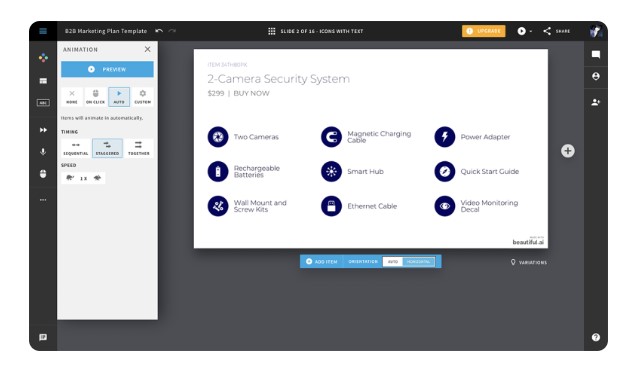The height and width of the screenshot is (367, 627).
Task: Click the Video Monitoring Decal eye icon
Action: click(445, 206)
